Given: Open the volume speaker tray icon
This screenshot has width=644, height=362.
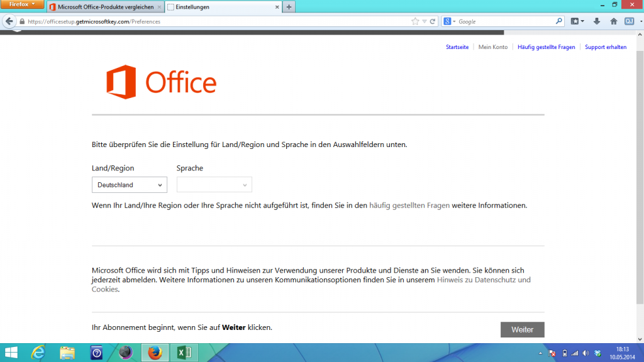Looking at the screenshot, I should 586,353.
